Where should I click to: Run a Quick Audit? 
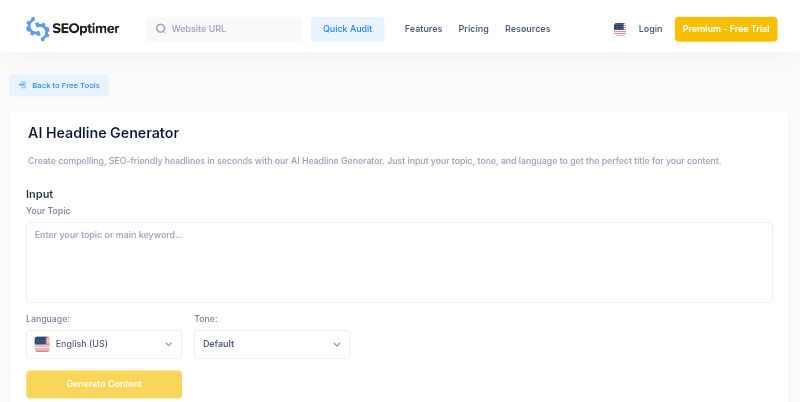point(347,29)
